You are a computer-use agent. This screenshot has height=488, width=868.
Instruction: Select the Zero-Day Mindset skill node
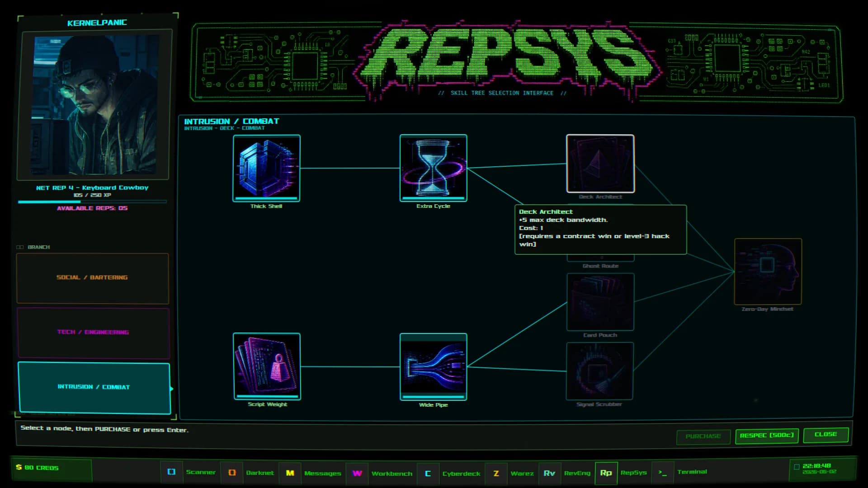[x=768, y=272]
